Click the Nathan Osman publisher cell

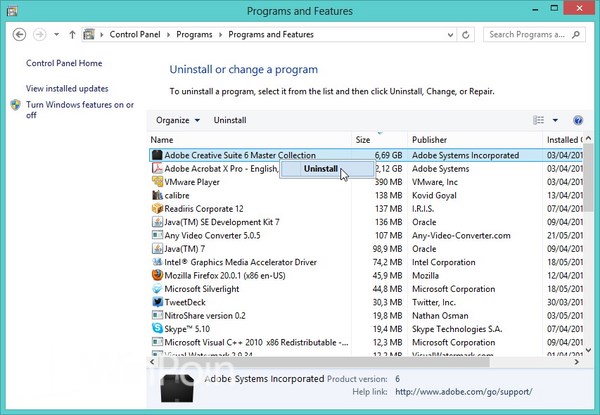(x=440, y=316)
